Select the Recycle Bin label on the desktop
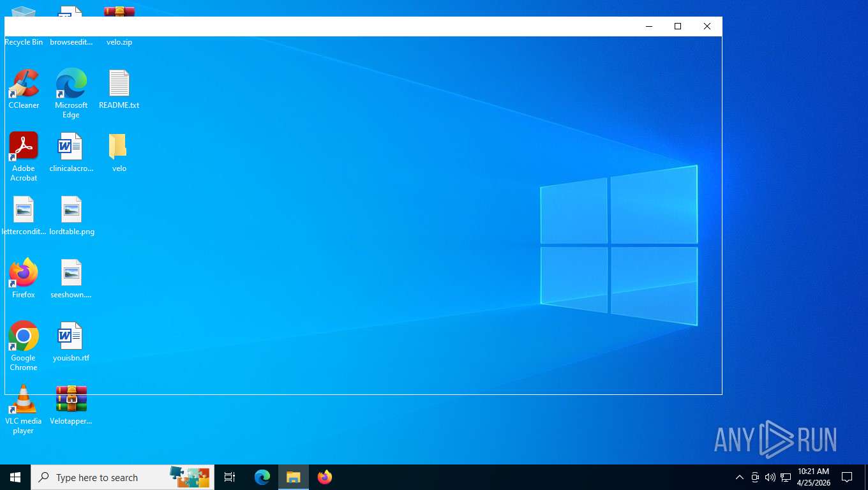Image resolution: width=868 pixels, height=490 pixels. click(x=24, y=42)
